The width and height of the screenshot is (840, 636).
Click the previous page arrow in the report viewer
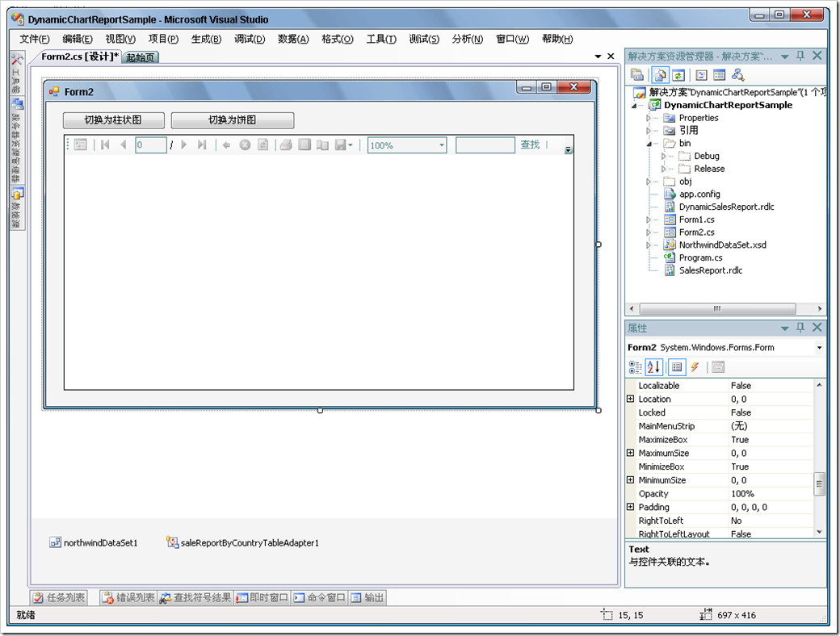click(x=124, y=145)
